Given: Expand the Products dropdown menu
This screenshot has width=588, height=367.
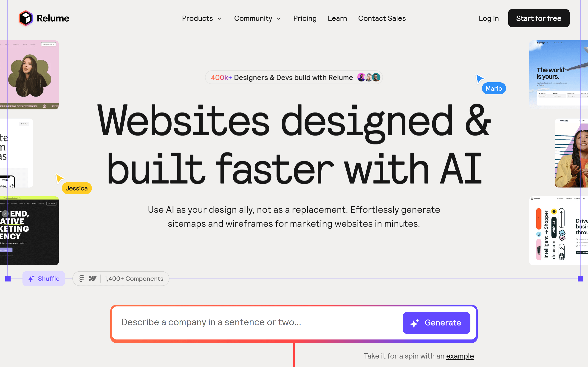Looking at the screenshot, I should 201,18.
